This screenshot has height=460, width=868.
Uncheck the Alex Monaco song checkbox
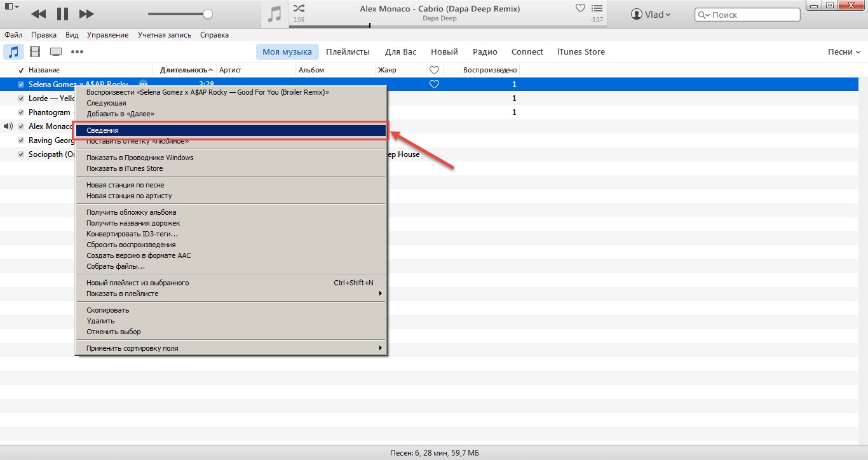click(21, 126)
